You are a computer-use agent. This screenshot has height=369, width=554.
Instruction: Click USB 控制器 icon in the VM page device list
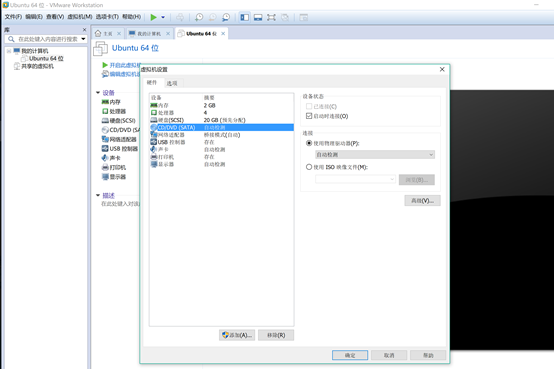[105, 148]
